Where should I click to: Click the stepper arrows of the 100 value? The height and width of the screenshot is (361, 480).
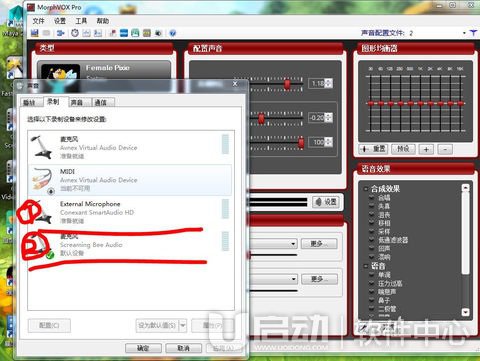[329, 142]
